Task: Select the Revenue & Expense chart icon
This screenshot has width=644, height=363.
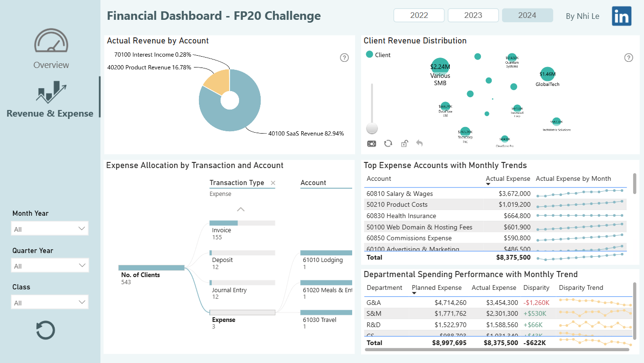Action: coord(51,92)
